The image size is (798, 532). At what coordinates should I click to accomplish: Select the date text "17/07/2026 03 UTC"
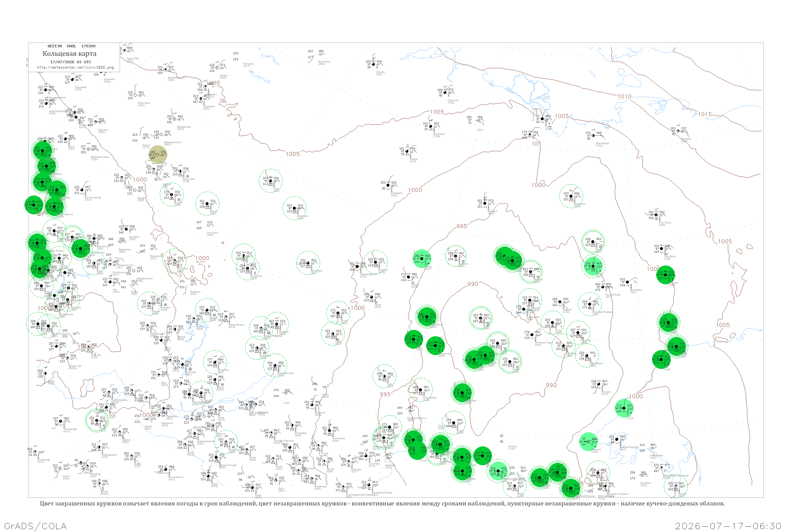(x=70, y=62)
